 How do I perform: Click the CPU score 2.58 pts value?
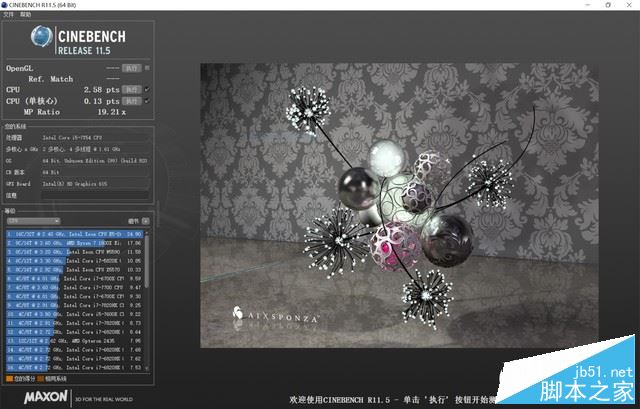[102, 89]
